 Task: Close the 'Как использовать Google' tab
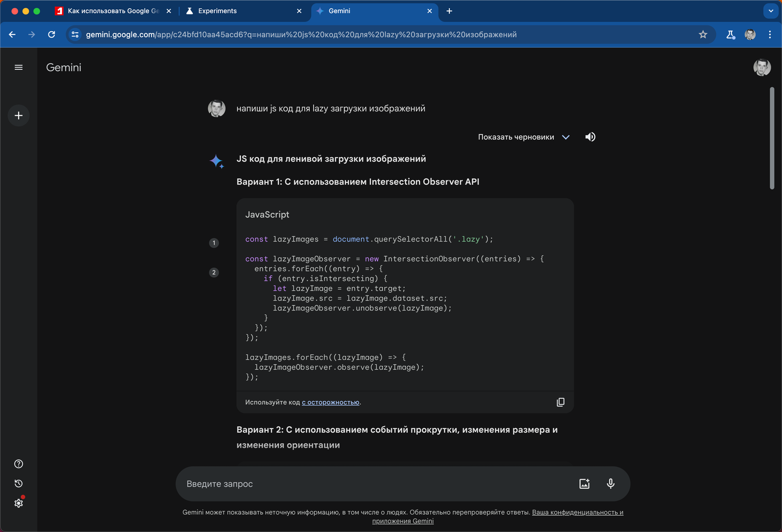click(169, 11)
